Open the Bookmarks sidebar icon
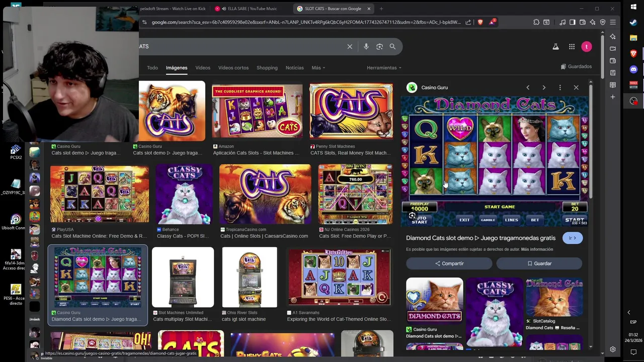 (x=613, y=73)
